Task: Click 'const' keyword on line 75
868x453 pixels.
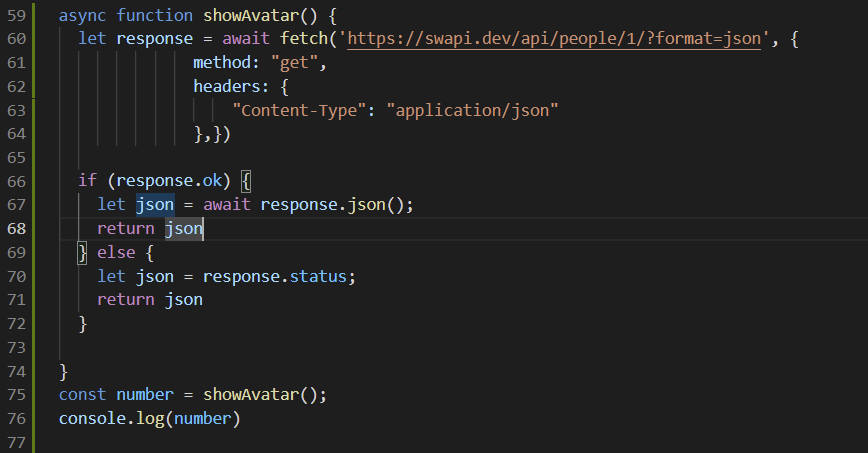Action: tap(82, 394)
